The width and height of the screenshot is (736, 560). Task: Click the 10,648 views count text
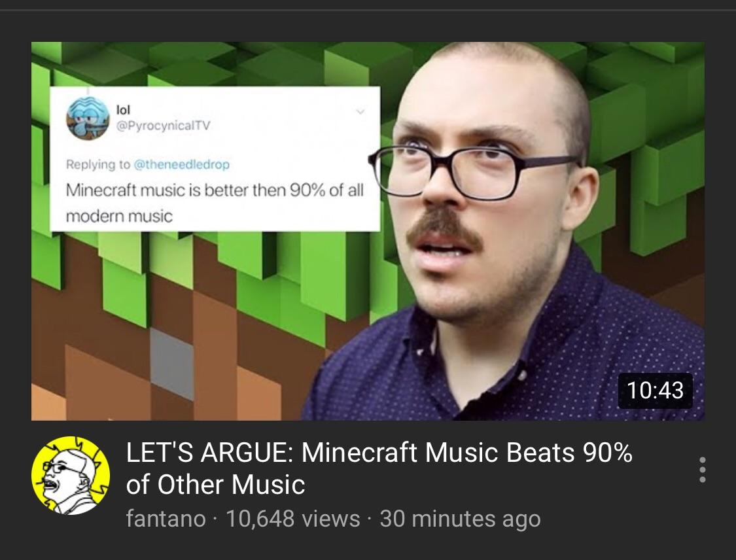click(293, 519)
